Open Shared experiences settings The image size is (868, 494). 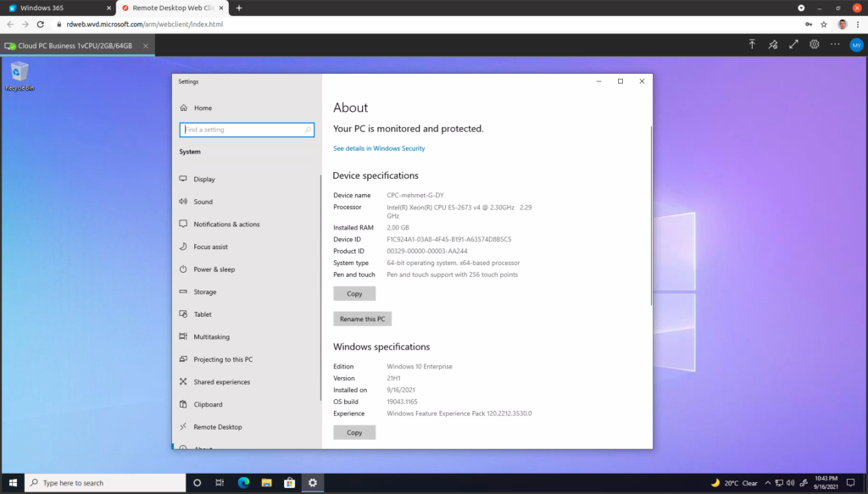214,381
